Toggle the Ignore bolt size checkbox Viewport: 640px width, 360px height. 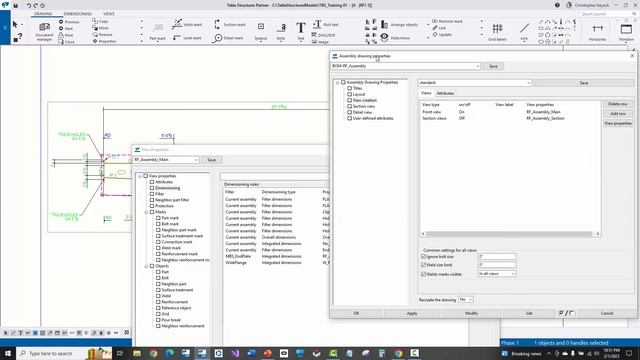(x=423, y=257)
